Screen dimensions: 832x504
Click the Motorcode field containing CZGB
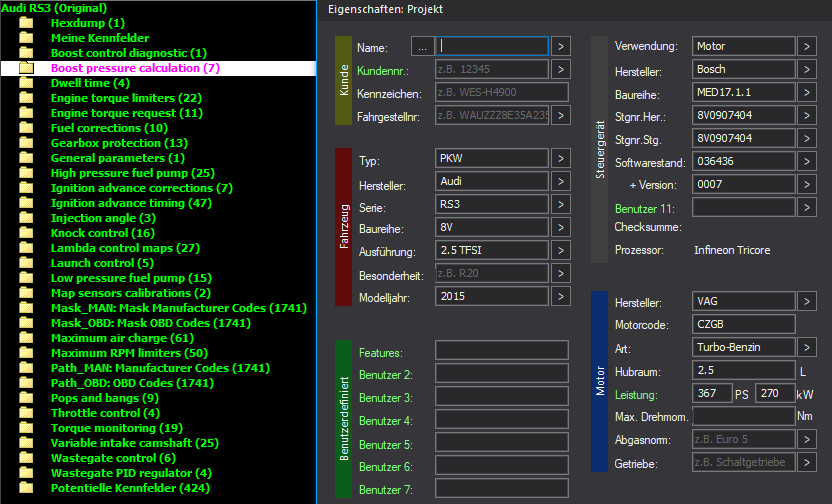tap(743, 324)
